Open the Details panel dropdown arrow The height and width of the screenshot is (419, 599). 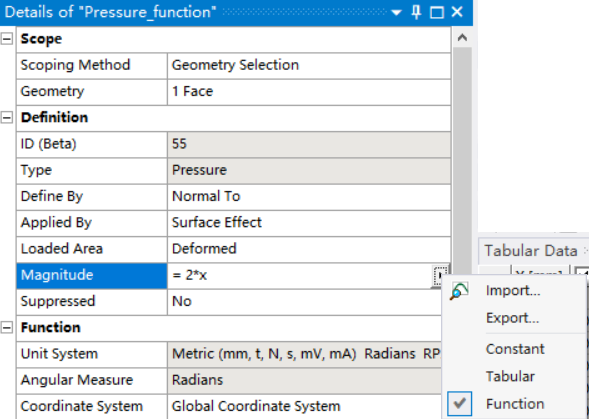[x=397, y=13]
